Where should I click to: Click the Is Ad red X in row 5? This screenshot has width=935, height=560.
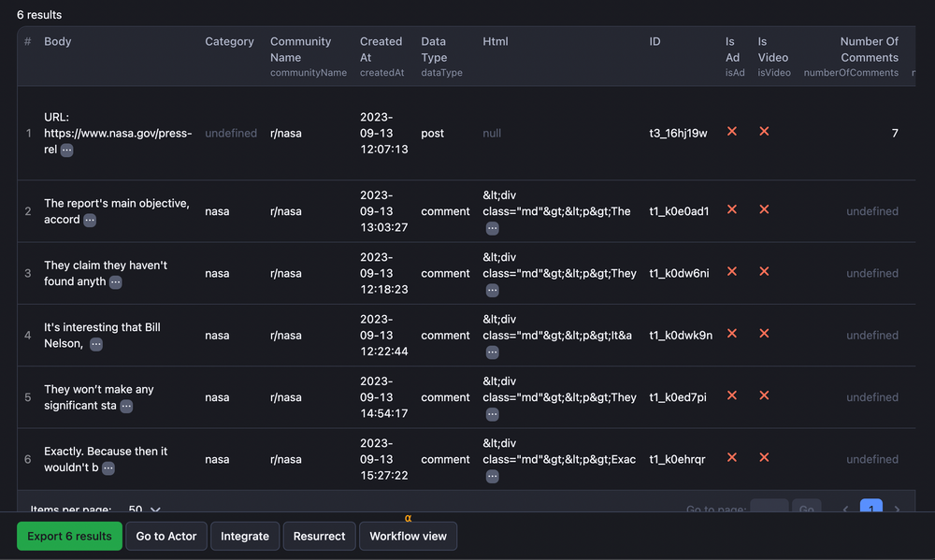(732, 396)
